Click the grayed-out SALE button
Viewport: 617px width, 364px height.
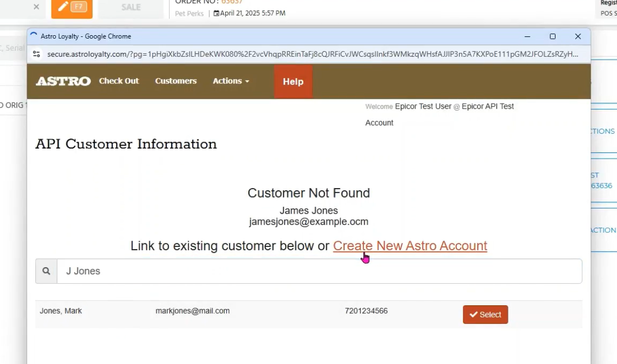pos(131,7)
